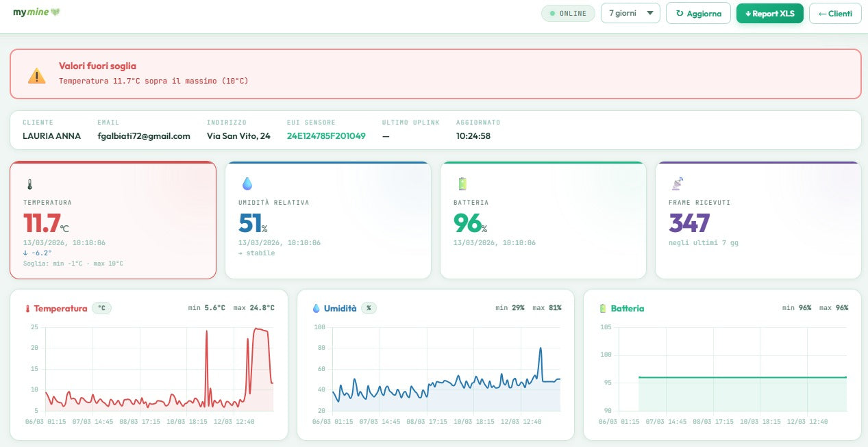Click the satellite icon in Frame Ricevuti card
This screenshot has height=447, width=868.
[x=677, y=183]
